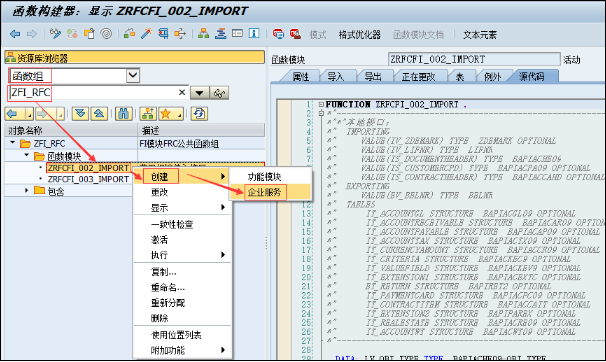Viewport: 606px width, 362px height.
Task: Click the 格式优化器 button
Action: (x=359, y=35)
